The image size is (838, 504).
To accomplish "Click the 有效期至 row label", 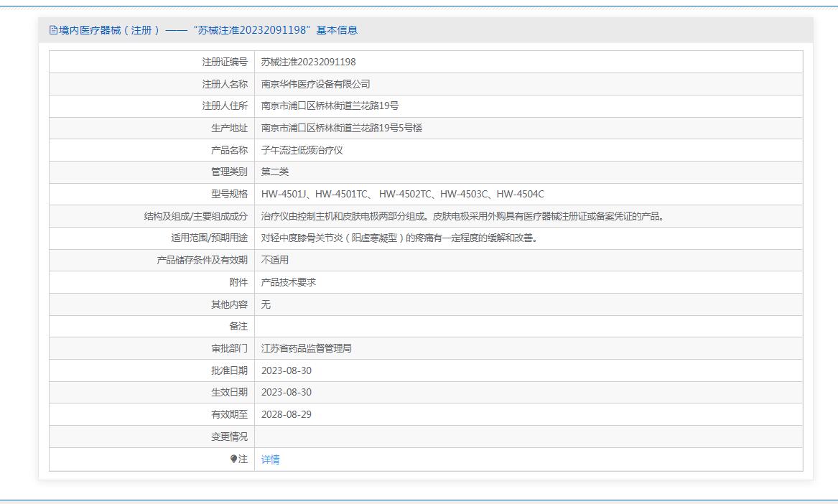I will point(229,415).
